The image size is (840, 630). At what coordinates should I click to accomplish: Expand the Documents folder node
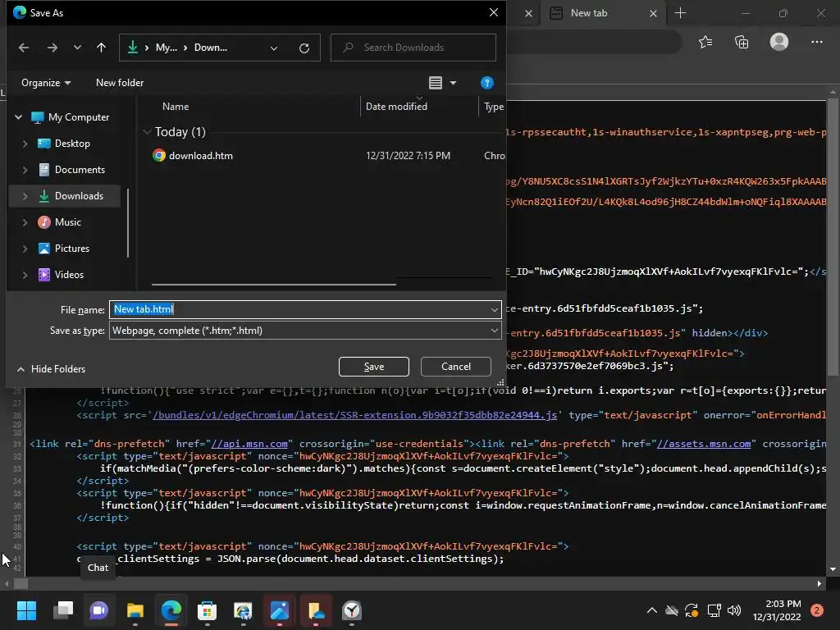[x=25, y=170]
